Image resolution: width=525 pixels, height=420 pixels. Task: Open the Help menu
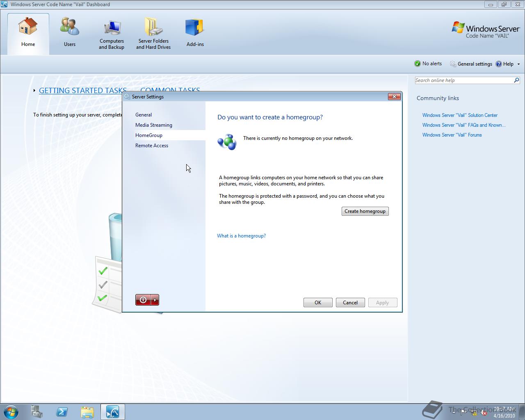[x=504, y=64]
